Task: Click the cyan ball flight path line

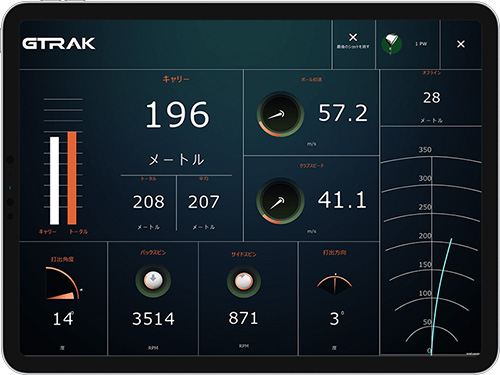Action: click(439, 297)
